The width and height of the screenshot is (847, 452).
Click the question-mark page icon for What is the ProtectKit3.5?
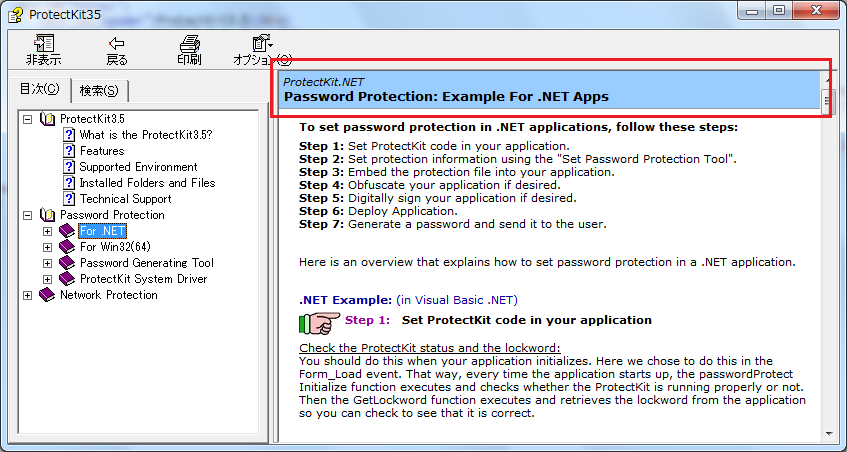(x=69, y=134)
